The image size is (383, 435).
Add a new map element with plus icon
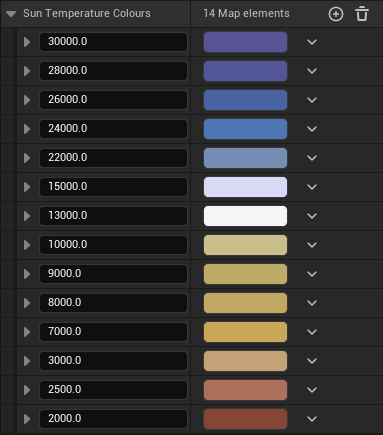tap(336, 14)
